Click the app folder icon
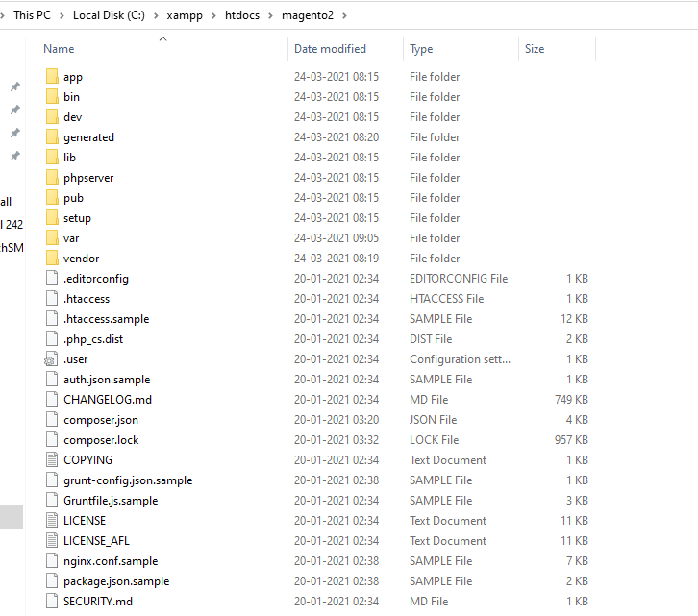Image resolution: width=698 pixels, height=616 pixels. click(52, 76)
